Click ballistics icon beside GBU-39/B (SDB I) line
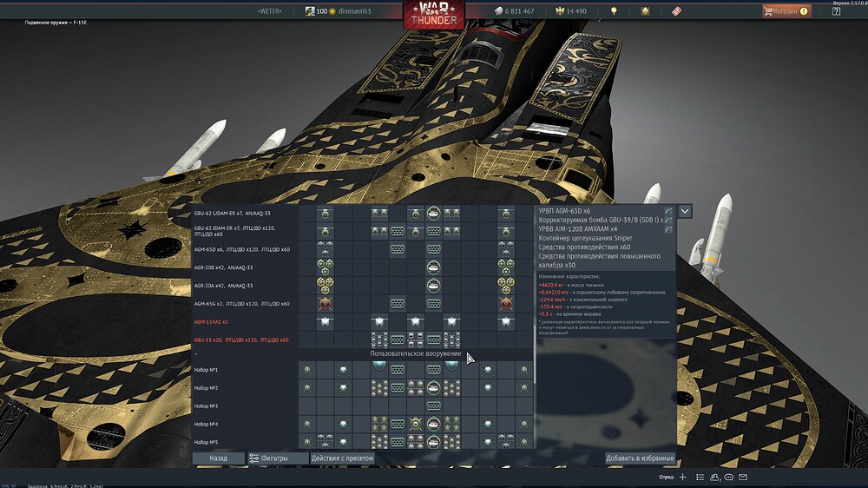 (668, 220)
